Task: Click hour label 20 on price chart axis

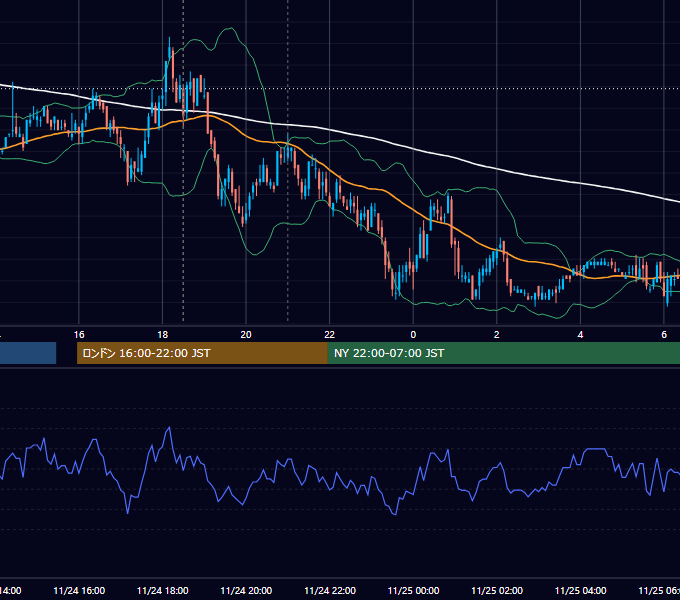Action: [246, 335]
